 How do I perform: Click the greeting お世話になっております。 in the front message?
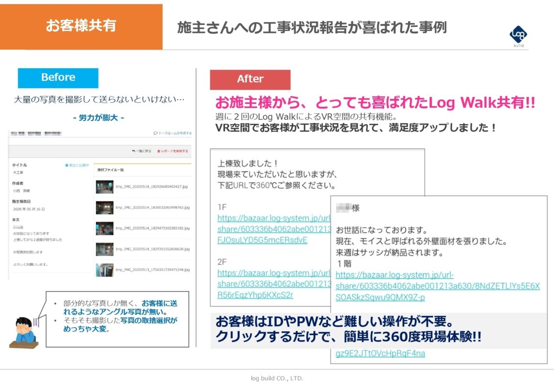382,230
